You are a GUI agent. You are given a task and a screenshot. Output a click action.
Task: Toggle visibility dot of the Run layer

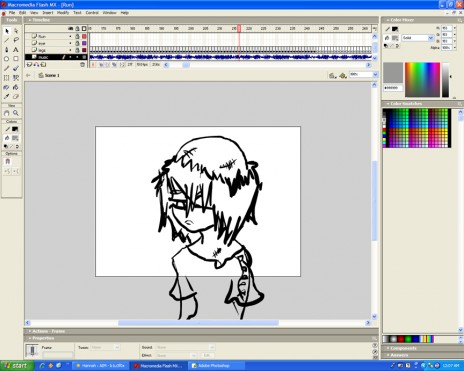(70, 36)
